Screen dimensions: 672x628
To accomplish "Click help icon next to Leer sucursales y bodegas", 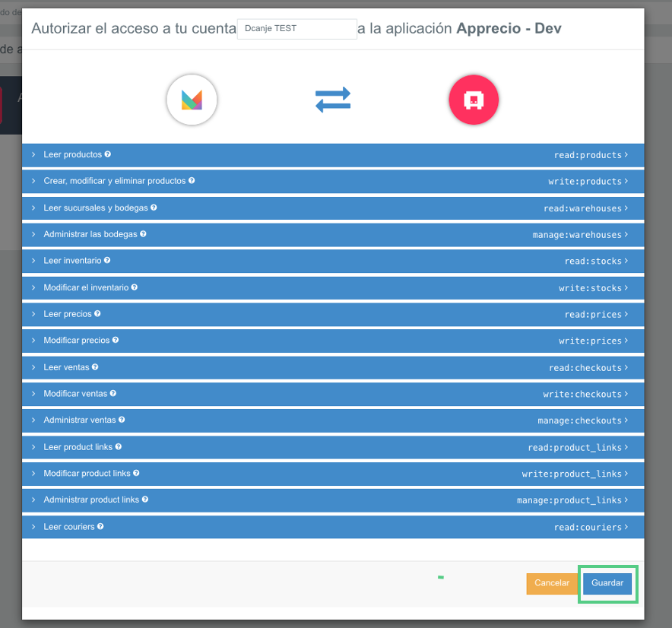I will pos(154,208).
